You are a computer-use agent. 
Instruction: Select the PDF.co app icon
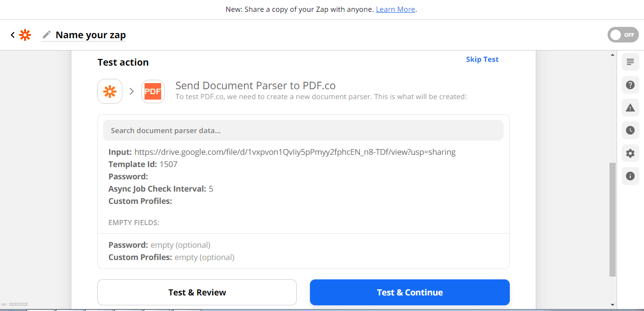coord(153,91)
